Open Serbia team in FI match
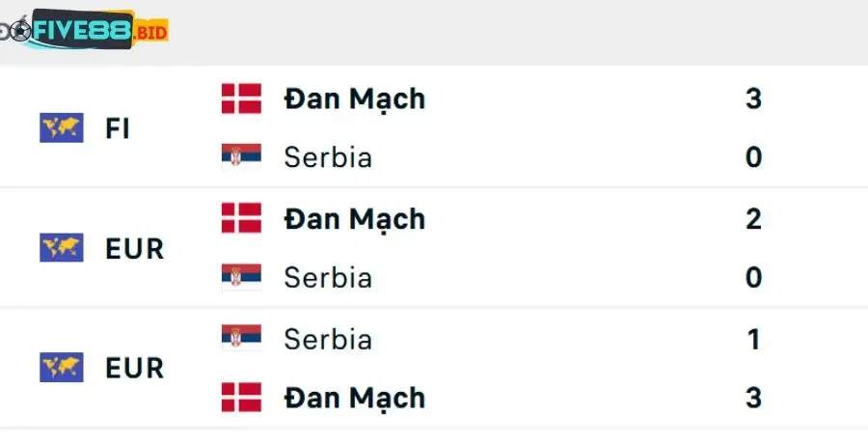This screenshot has height=444, width=868. pyautogui.click(x=328, y=157)
